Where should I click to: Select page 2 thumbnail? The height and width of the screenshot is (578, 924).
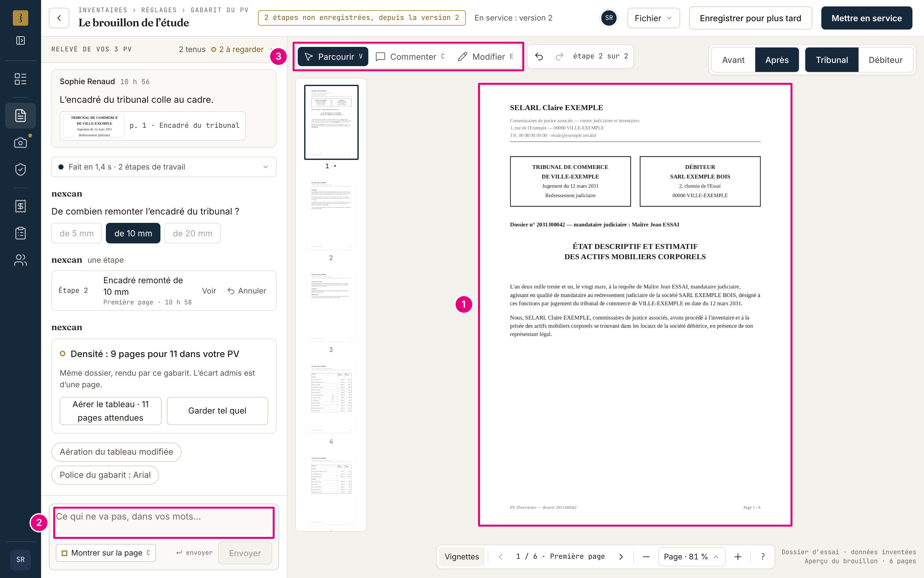pyautogui.click(x=331, y=214)
